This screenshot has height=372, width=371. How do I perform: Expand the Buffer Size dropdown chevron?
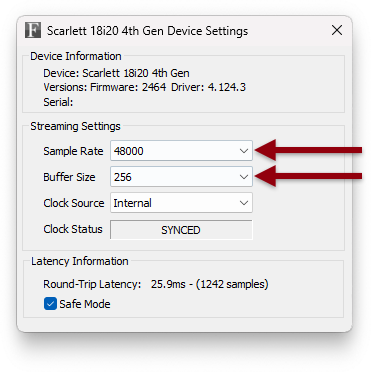[x=244, y=177]
